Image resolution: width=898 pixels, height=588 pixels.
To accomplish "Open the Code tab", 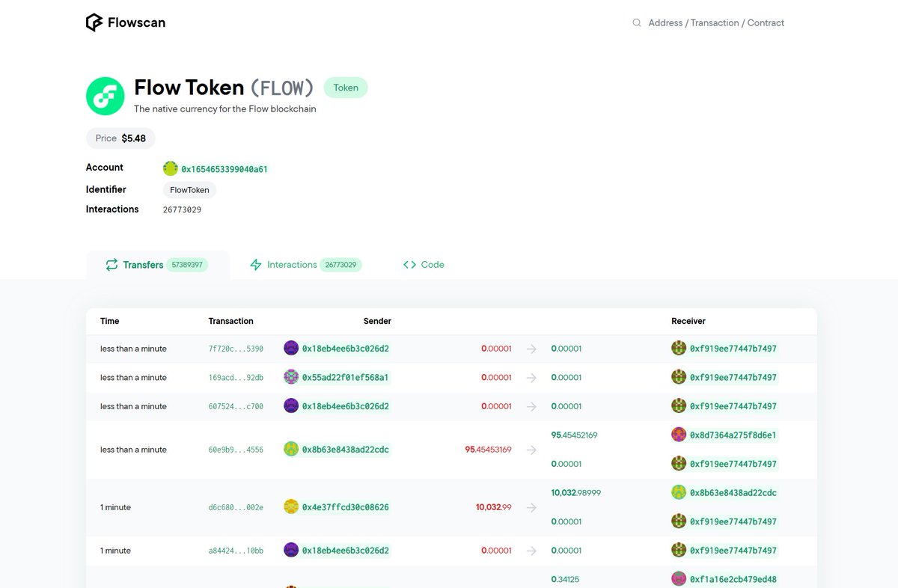I will pos(424,265).
